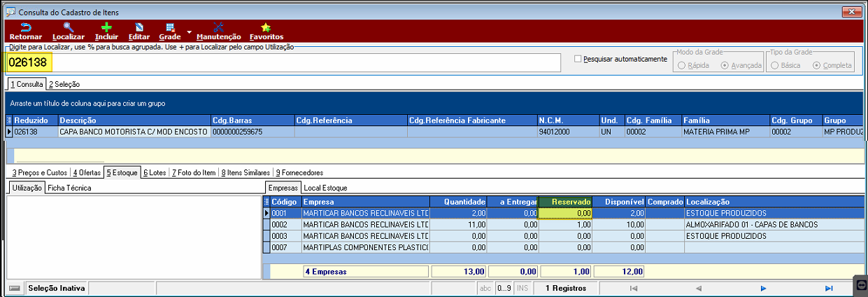Toggle Pesquisar automaticamente checkbox
The image size is (868, 297).
click(578, 59)
